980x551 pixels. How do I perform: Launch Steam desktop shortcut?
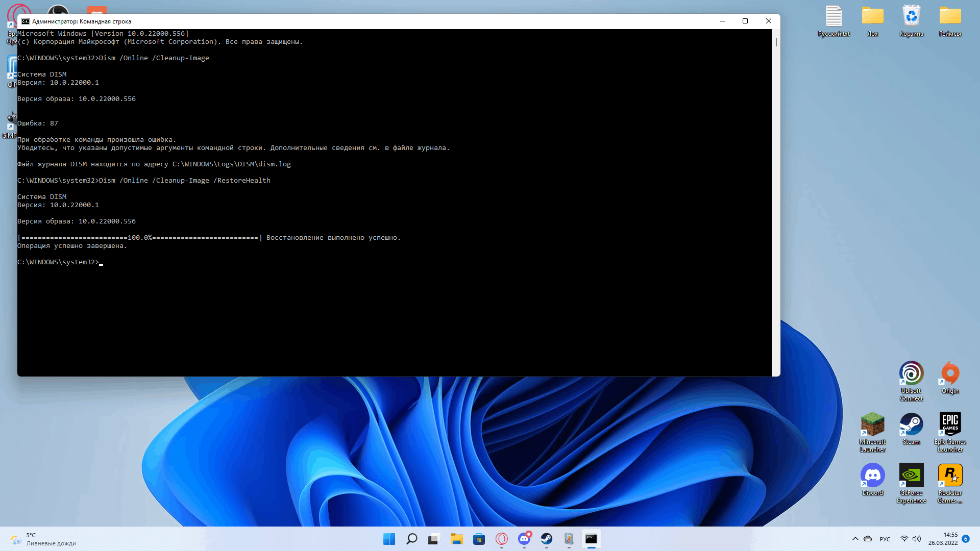911,429
